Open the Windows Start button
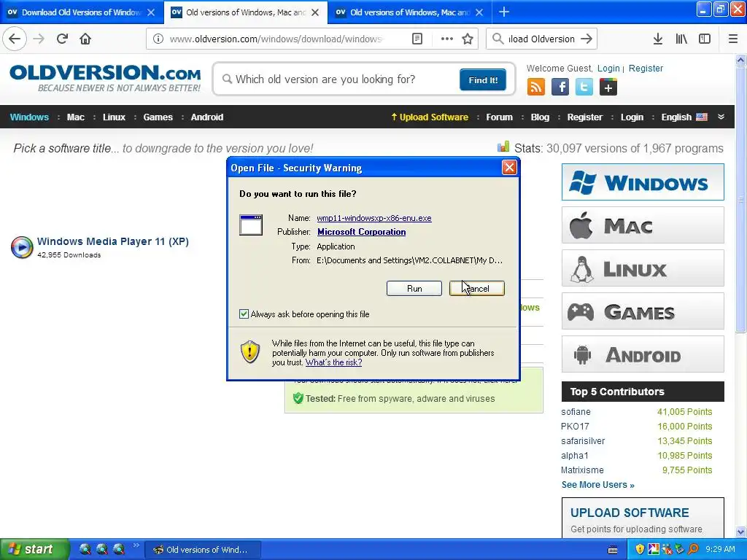The width and height of the screenshot is (747, 560). [x=34, y=549]
